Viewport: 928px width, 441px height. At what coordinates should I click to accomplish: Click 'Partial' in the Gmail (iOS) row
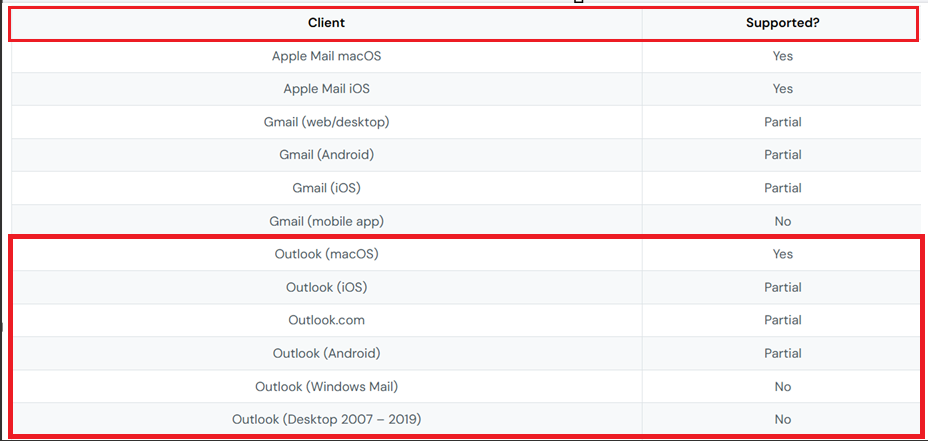[782, 188]
